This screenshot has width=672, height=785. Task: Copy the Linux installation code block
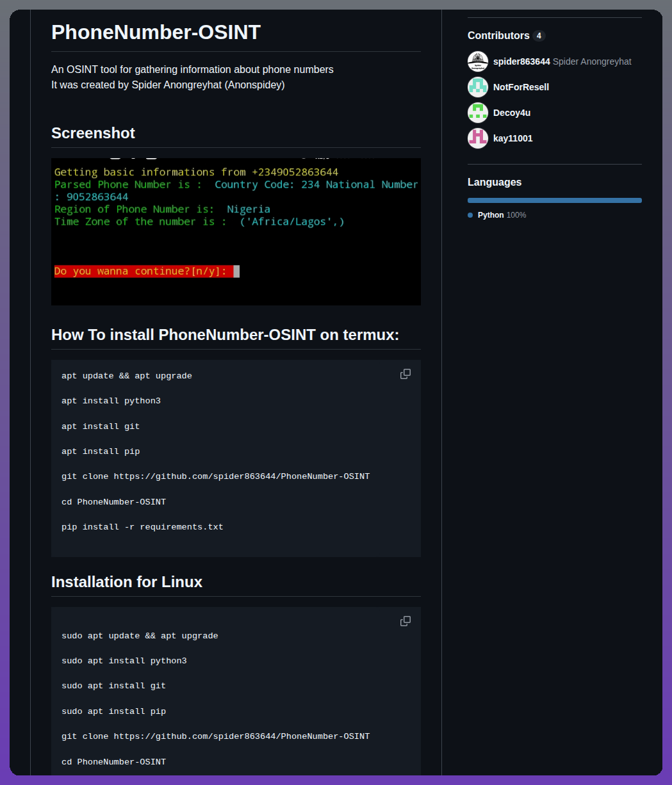[x=406, y=621]
